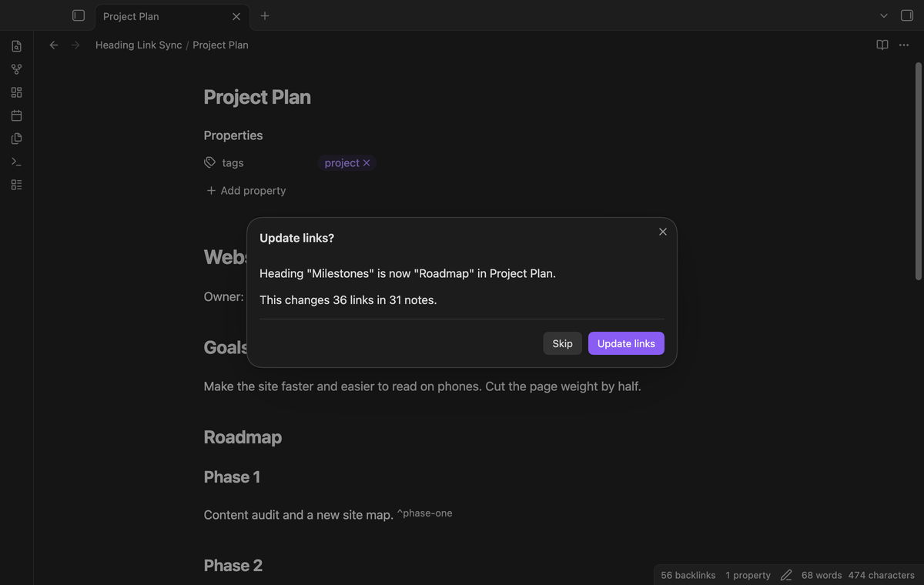The image size is (924, 585).
Task: Open the templates icon in ribbon
Action: [16, 139]
